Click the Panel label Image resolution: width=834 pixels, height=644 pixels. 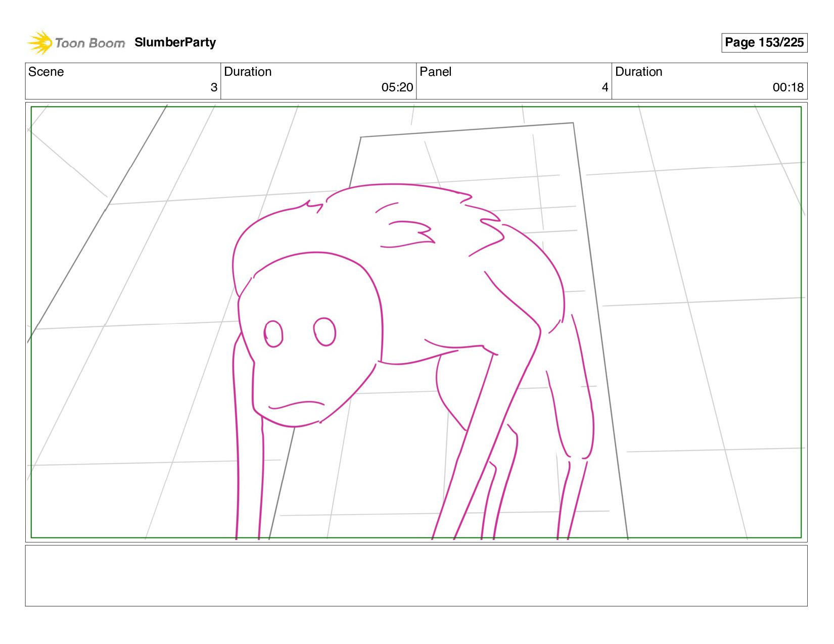point(435,72)
